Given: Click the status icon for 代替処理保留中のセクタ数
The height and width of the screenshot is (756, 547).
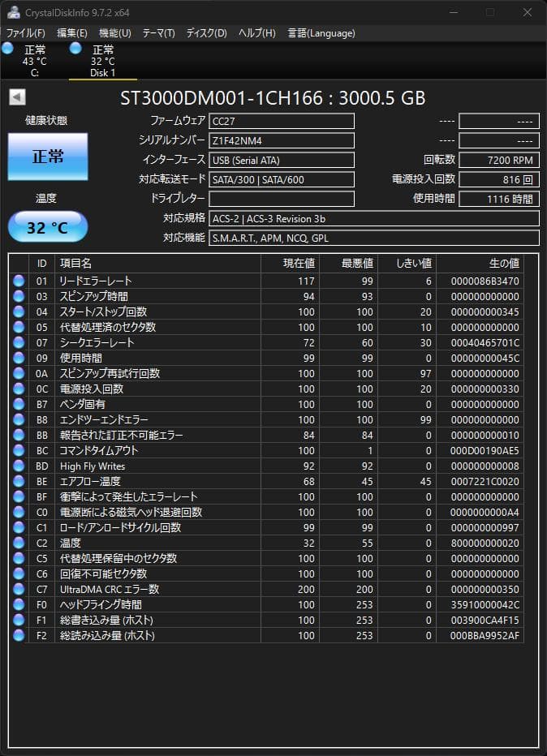Looking at the screenshot, I should [19, 558].
